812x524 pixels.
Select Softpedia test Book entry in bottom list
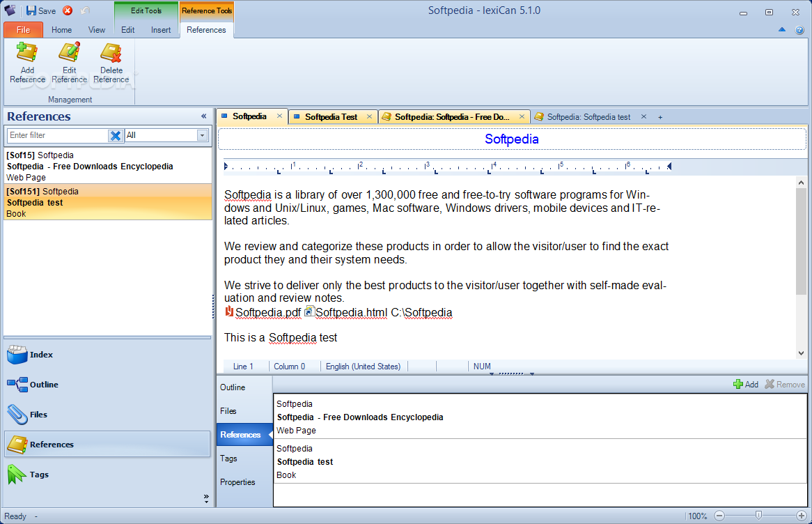click(540, 461)
